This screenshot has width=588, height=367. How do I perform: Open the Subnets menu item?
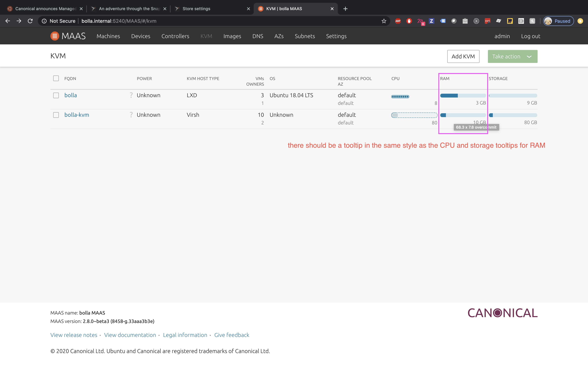click(305, 36)
